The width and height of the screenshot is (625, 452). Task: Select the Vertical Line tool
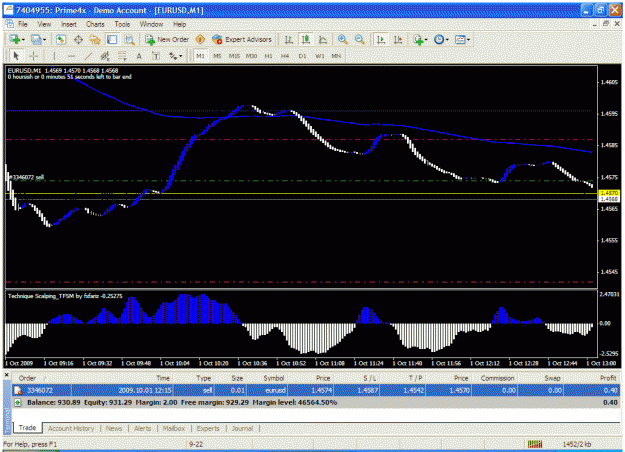pos(54,56)
